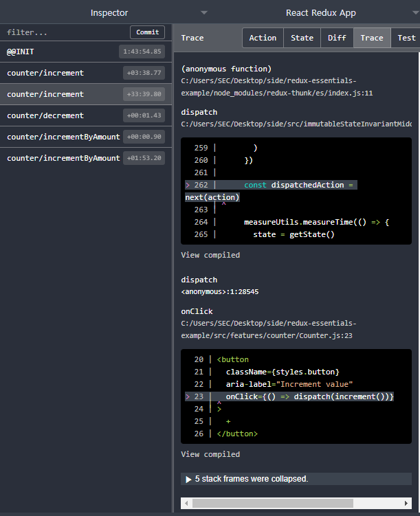Image resolution: width=420 pixels, height=516 pixels.
Task: Click the +00:01.43 timestamp badge
Action: tap(144, 115)
